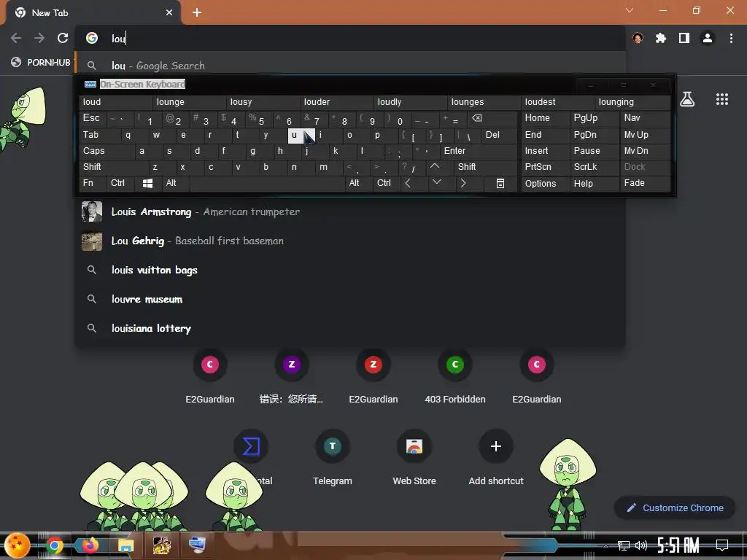This screenshot has width=747, height=560.
Task: Pick the 'lounge' word prediction
Action: [x=190, y=102]
